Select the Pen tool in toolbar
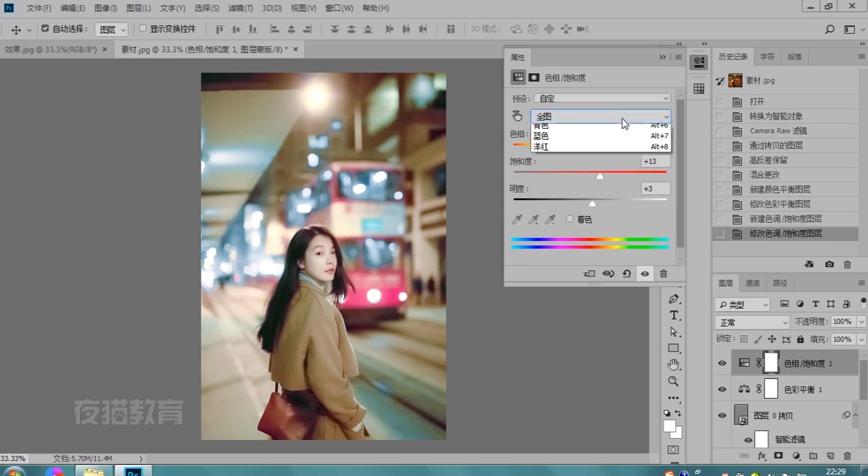 [674, 299]
